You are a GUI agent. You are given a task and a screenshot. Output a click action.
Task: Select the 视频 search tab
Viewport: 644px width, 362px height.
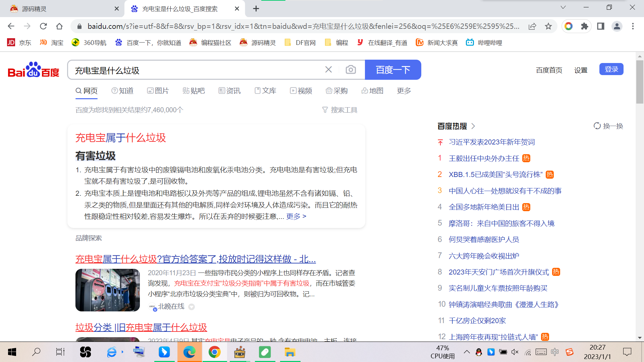(x=301, y=91)
